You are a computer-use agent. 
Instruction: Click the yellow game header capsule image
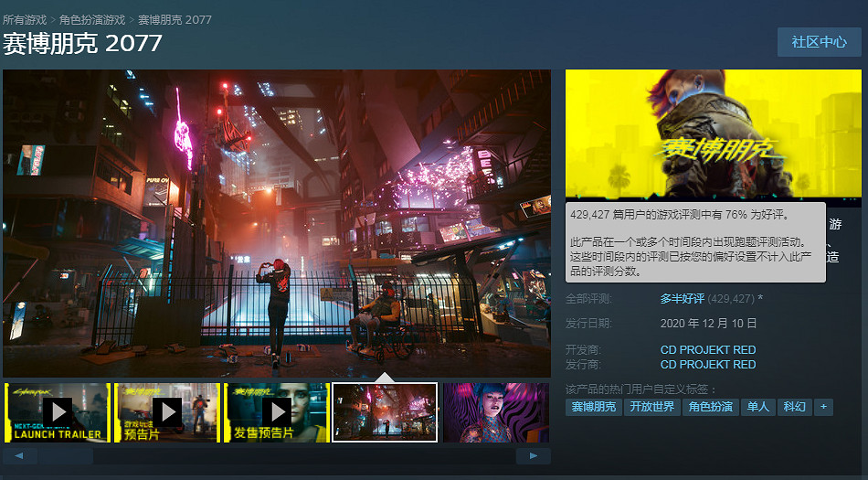click(x=713, y=134)
